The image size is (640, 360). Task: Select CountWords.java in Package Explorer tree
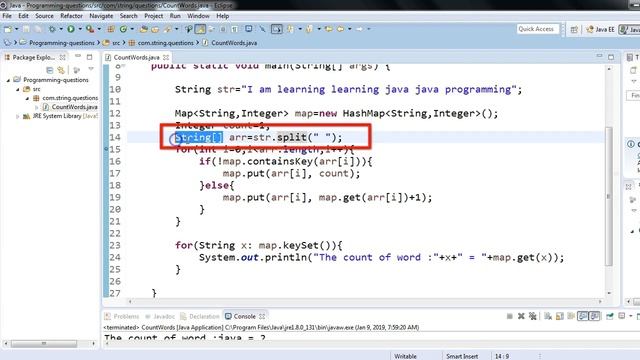tap(74, 107)
